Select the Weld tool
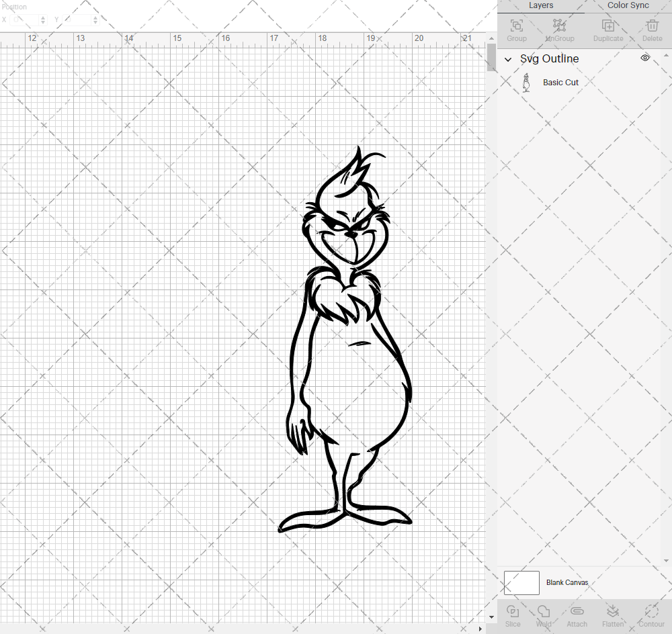 (544, 611)
